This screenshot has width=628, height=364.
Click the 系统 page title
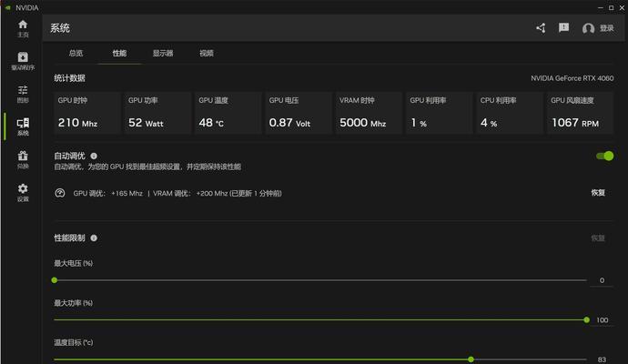[60, 28]
